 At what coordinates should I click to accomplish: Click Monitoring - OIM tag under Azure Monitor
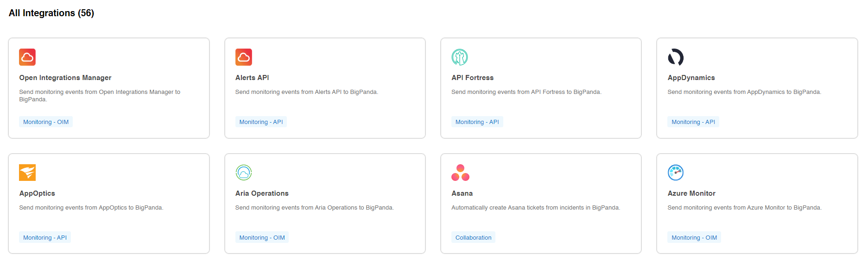(x=694, y=237)
